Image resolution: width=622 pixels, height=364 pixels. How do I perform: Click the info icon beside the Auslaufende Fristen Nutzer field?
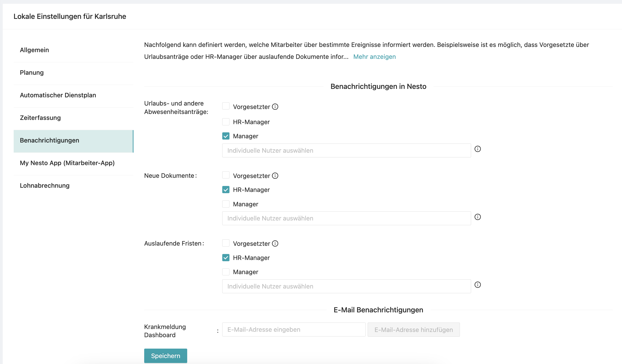point(478,285)
